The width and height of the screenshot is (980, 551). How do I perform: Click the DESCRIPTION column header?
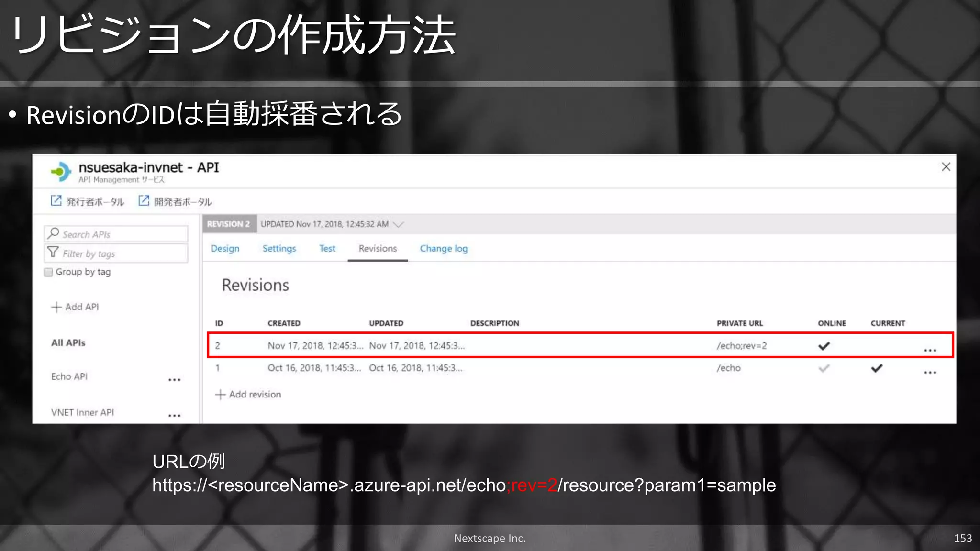[495, 323]
